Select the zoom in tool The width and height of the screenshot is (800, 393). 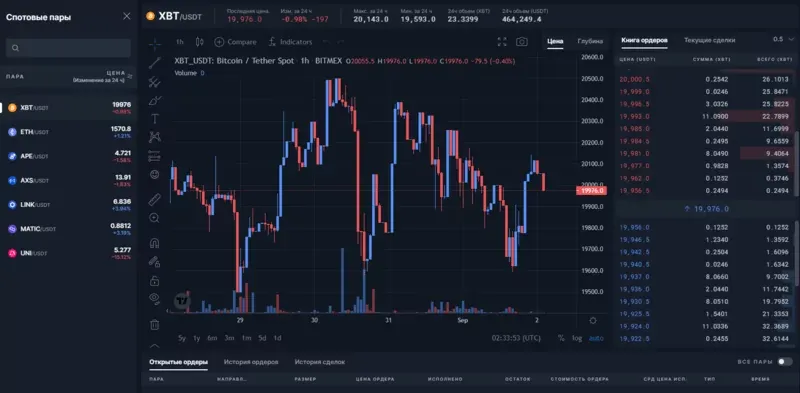point(155,218)
